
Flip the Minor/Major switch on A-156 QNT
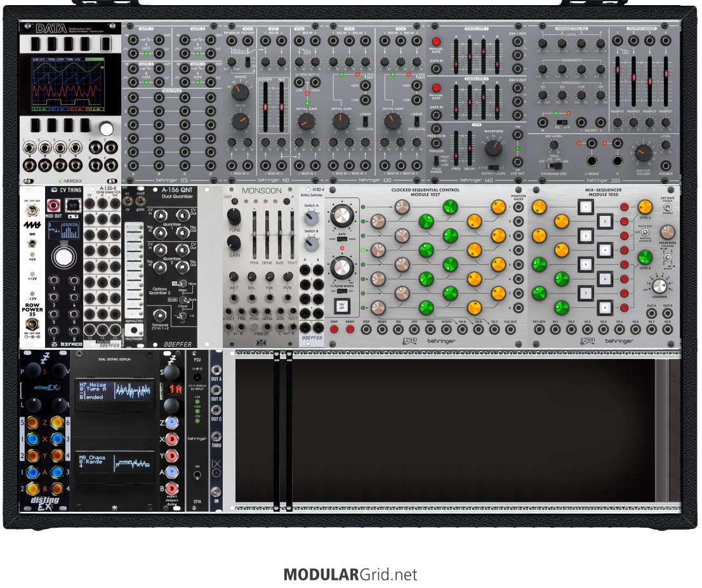pyautogui.click(x=183, y=284)
